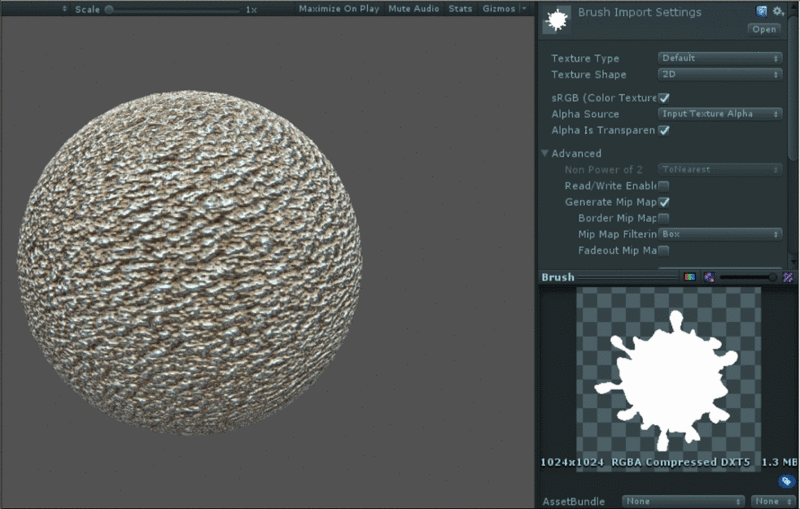Viewport: 800px width, 509px height.
Task: Toggle Mute Audio in Game view
Action: [413, 9]
